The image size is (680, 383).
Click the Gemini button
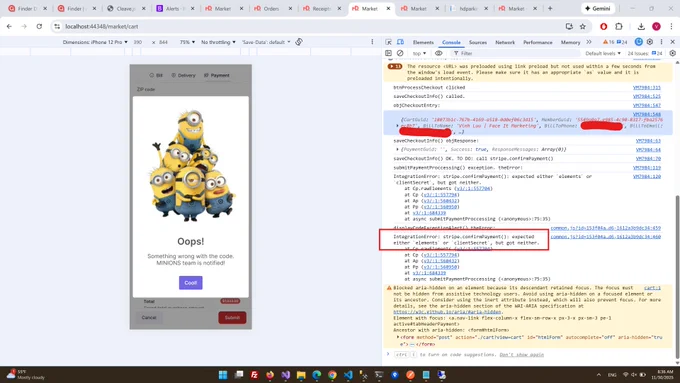598,8
